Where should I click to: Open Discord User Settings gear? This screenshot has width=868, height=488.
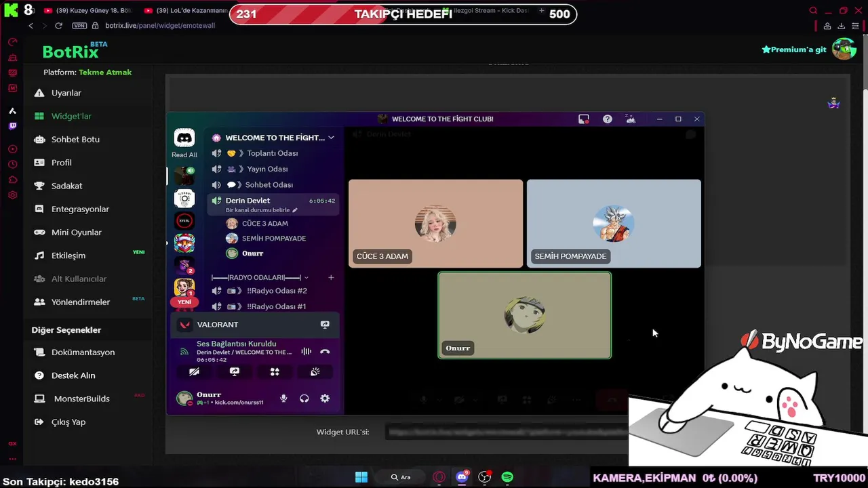point(325,399)
